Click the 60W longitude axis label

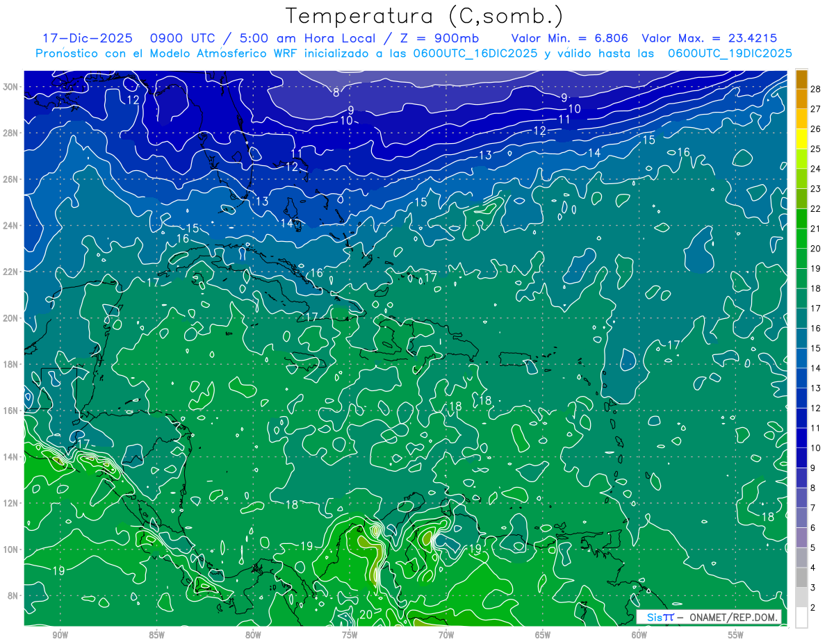639,635
